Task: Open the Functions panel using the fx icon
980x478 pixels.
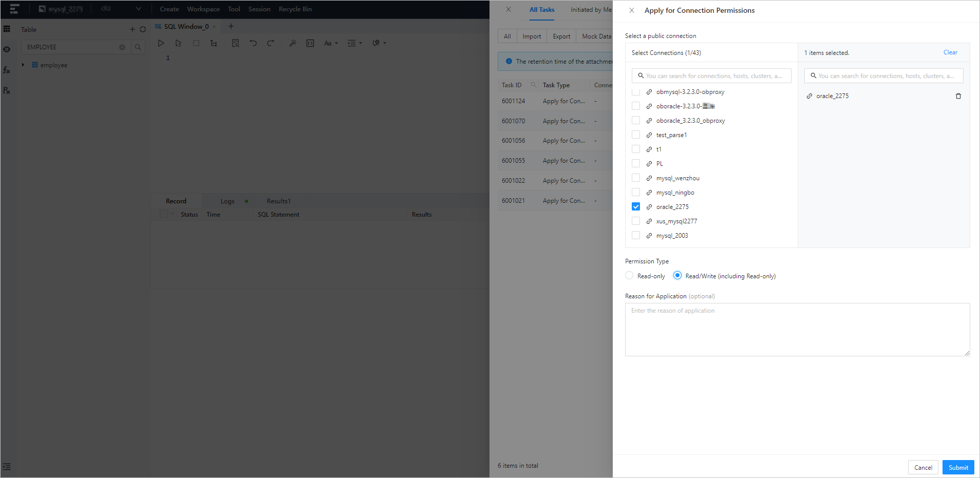Action: (x=7, y=70)
